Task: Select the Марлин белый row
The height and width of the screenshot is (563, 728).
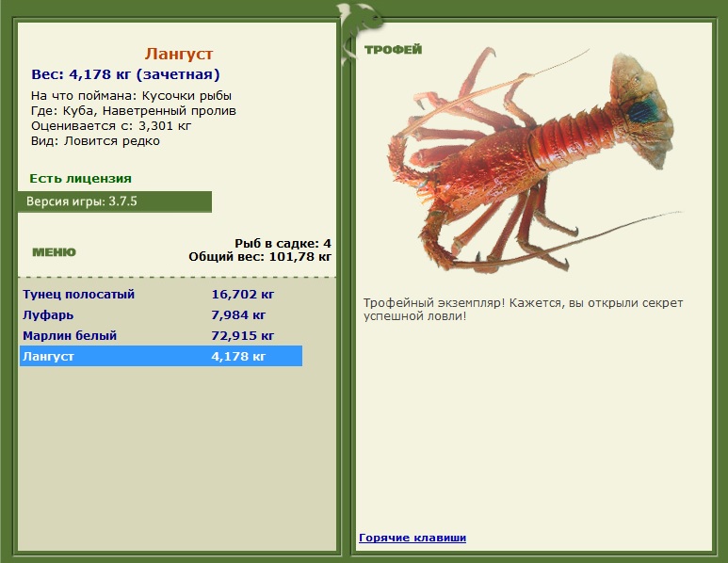Action: [161, 335]
